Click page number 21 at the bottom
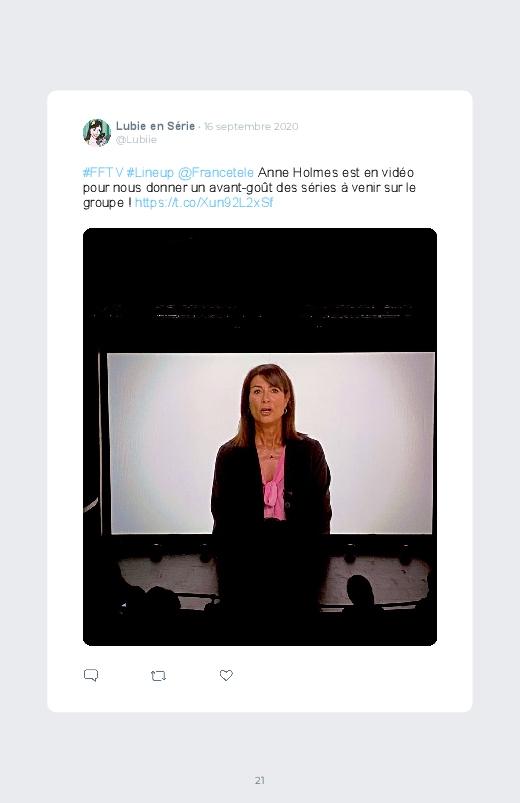 pyautogui.click(x=260, y=780)
